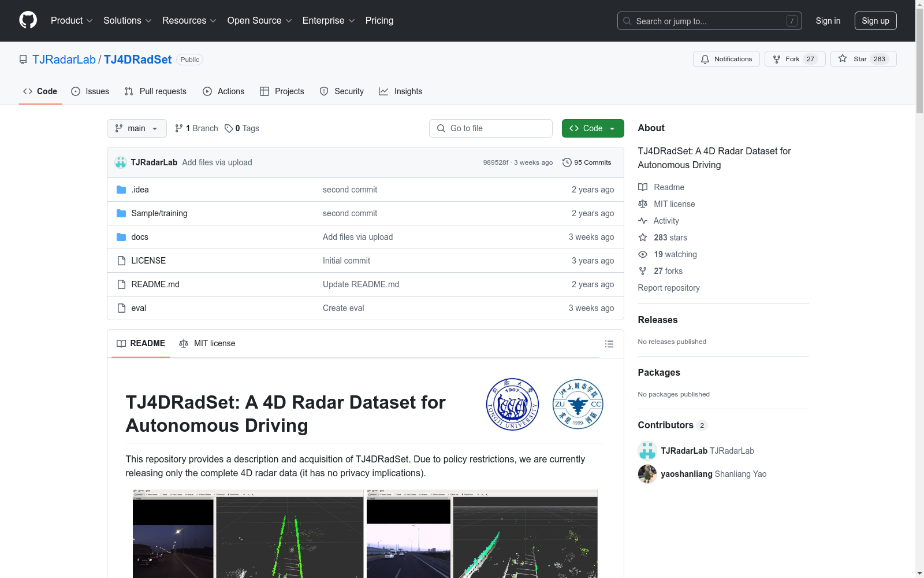Click the eval file icon
This screenshot has width=924, height=578.
[121, 308]
